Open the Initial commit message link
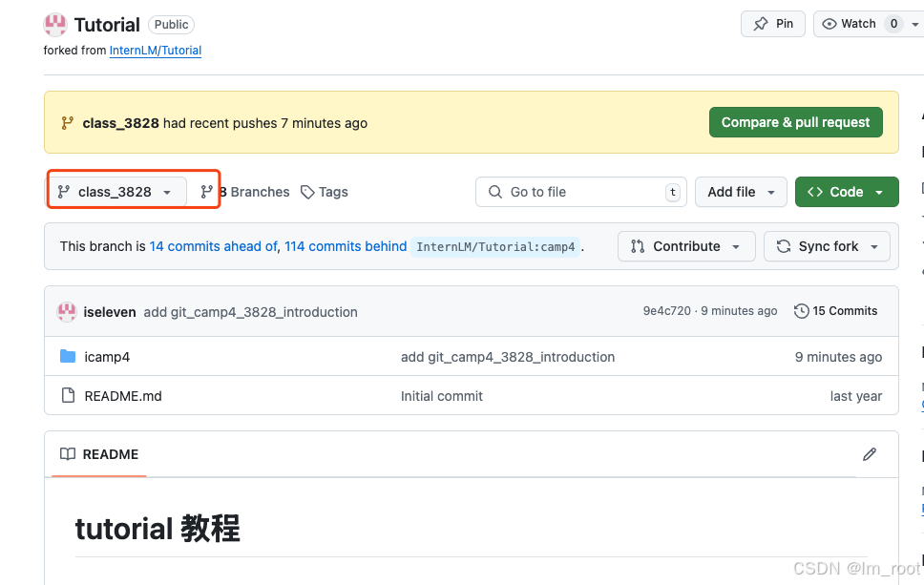Image resolution: width=924 pixels, height=585 pixels. coord(441,396)
